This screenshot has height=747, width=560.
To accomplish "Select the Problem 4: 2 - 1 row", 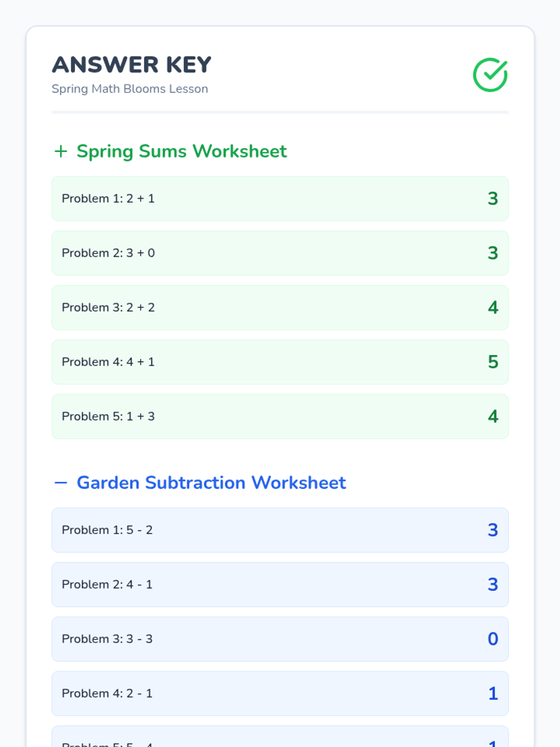I will 280,693.
